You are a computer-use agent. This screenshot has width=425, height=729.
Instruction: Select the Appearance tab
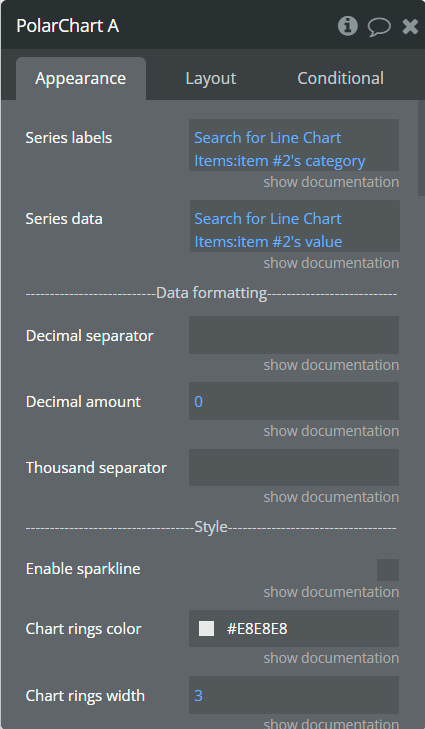pos(81,79)
